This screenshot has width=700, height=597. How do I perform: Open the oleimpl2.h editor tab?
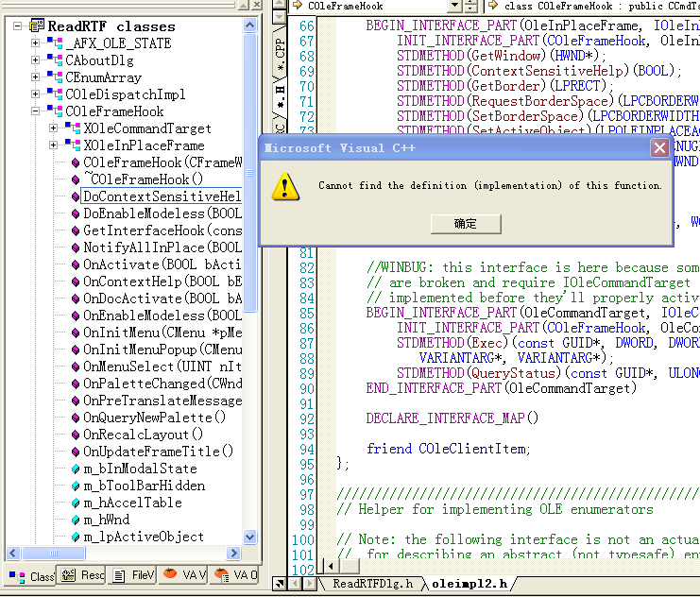tap(470, 584)
